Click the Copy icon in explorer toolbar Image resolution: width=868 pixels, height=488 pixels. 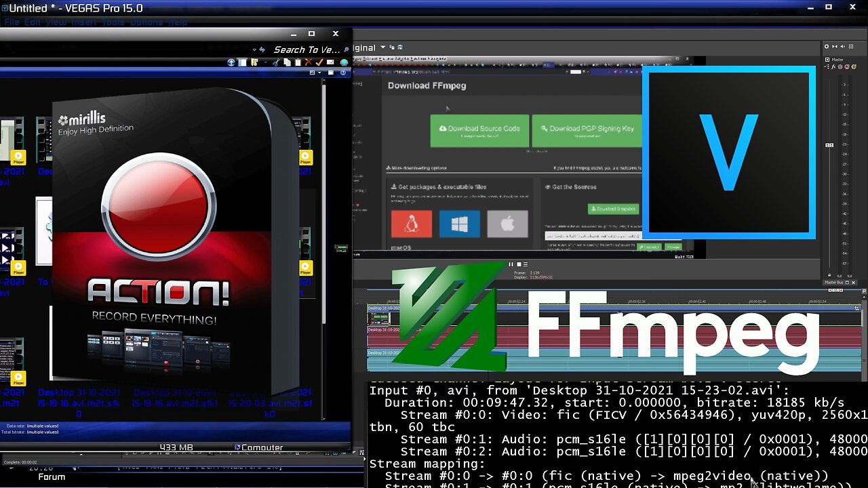point(287,62)
